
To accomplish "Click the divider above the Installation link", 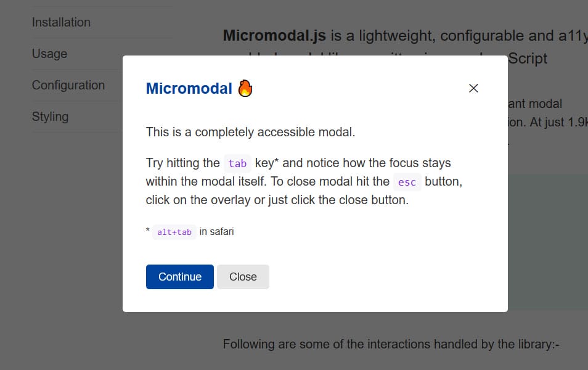I will click(102, 6).
